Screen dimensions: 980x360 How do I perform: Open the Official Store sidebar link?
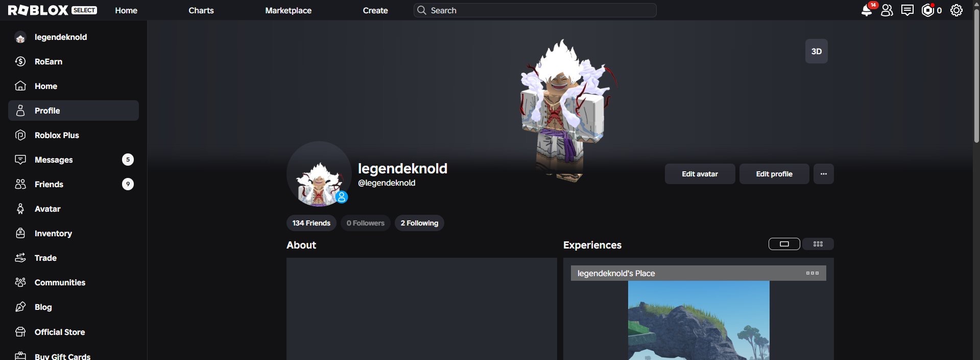[74, 332]
